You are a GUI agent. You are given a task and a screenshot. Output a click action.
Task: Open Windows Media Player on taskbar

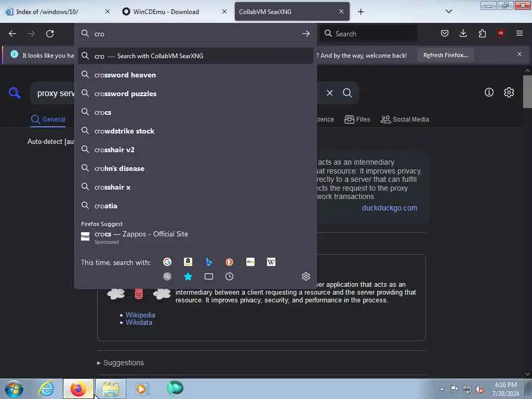pyautogui.click(x=142, y=389)
